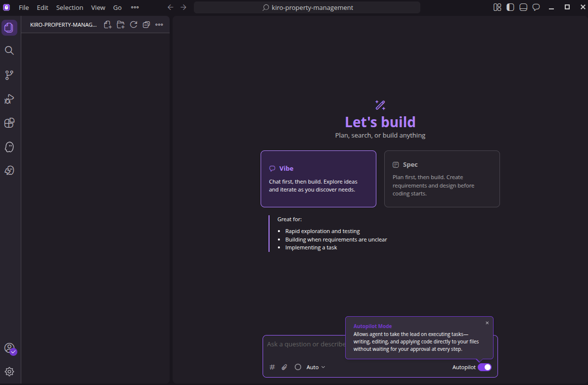Viewport: 588px width, 385px height.
Task: Open the Source Control view
Action: [x=9, y=75]
